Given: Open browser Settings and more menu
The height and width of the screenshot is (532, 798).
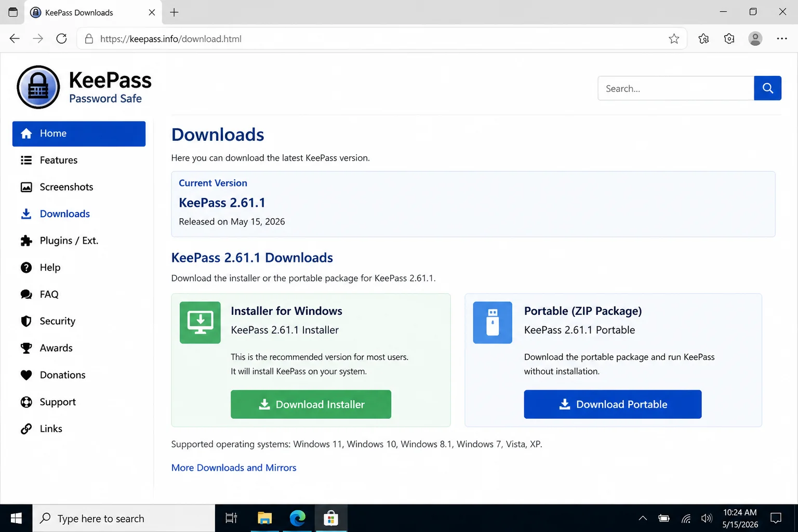Looking at the screenshot, I should (x=782, y=38).
